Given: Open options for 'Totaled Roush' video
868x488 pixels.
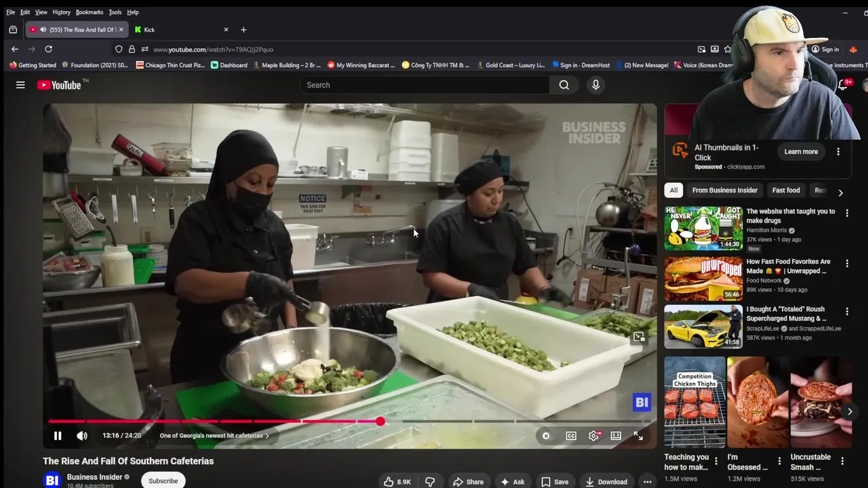Looking at the screenshot, I should (x=847, y=311).
